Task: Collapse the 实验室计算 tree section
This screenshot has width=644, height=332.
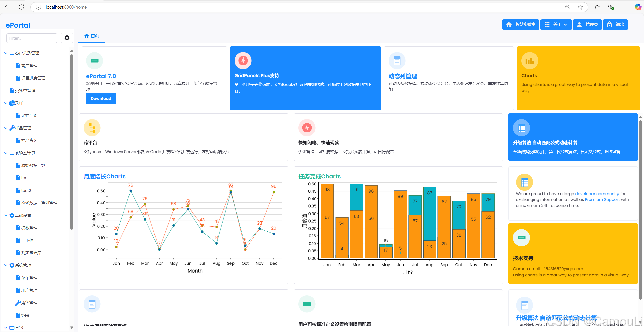Action: 6,153
